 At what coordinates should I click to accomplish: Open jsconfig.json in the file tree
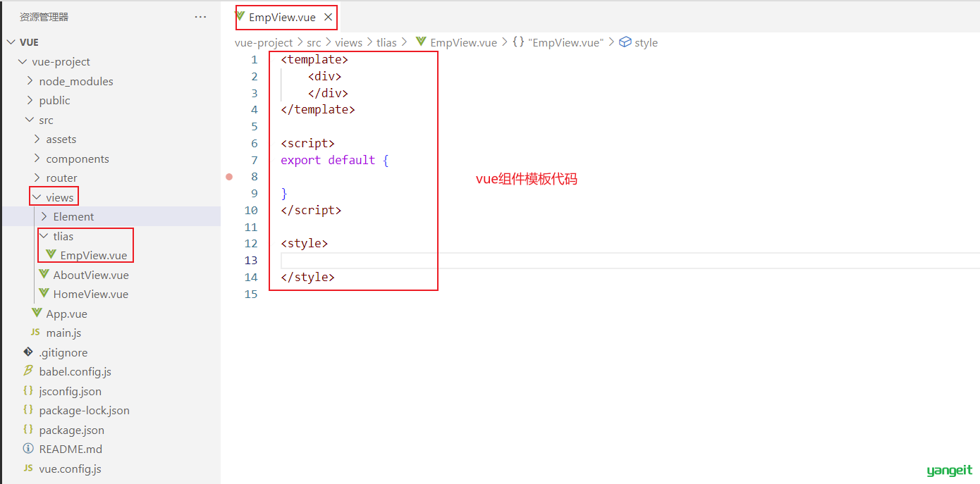click(71, 391)
